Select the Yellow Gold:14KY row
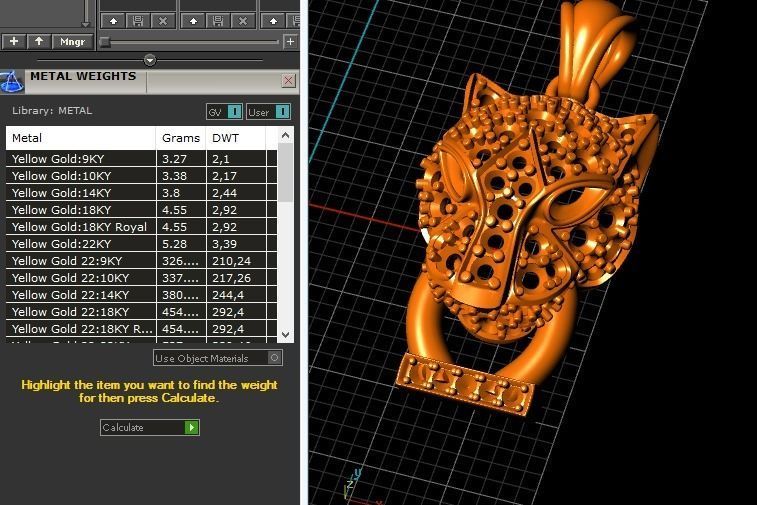 pos(141,193)
